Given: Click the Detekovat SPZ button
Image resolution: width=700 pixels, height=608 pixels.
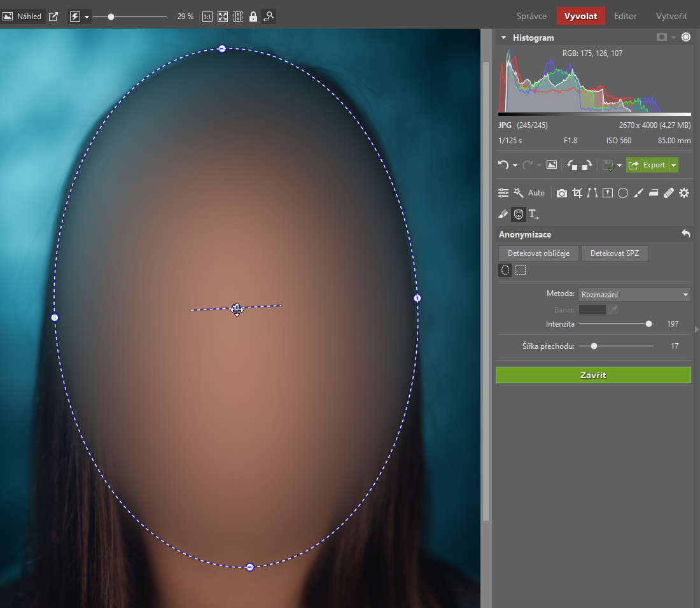Looking at the screenshot, I should click(x=614, y=253).
